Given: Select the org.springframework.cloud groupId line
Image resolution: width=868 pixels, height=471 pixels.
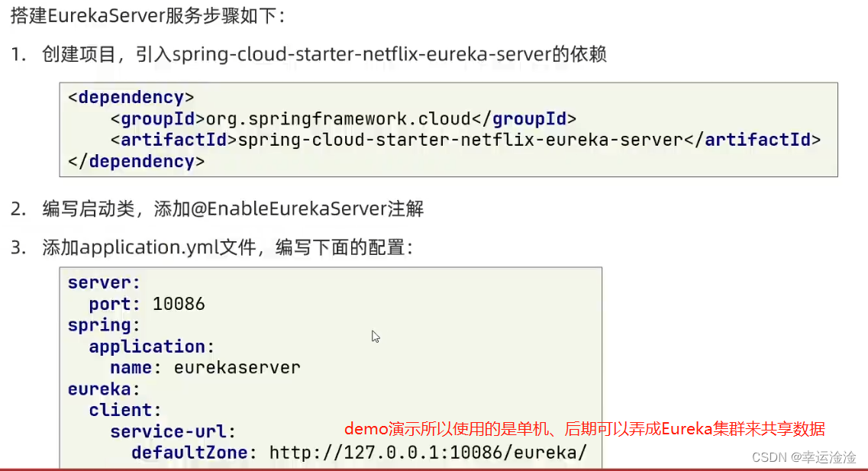Looking at the screenshot, I should [343, 119].
